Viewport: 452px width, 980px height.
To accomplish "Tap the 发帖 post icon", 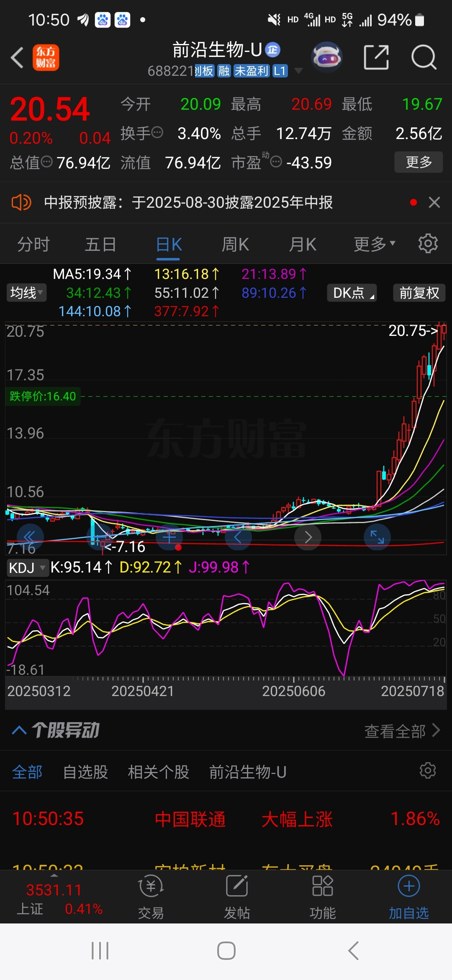I will (x=237, y=886).
